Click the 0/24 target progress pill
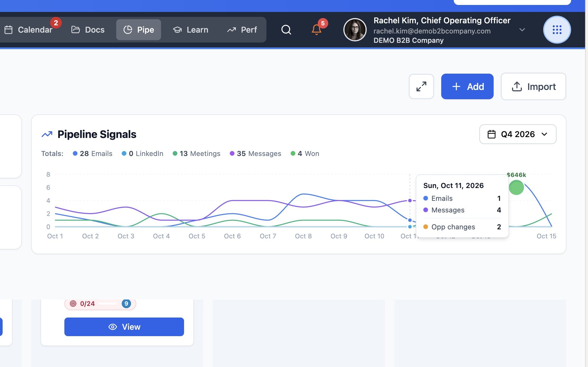This screenshot has width=588, height=367. click(x=100, y=304)
